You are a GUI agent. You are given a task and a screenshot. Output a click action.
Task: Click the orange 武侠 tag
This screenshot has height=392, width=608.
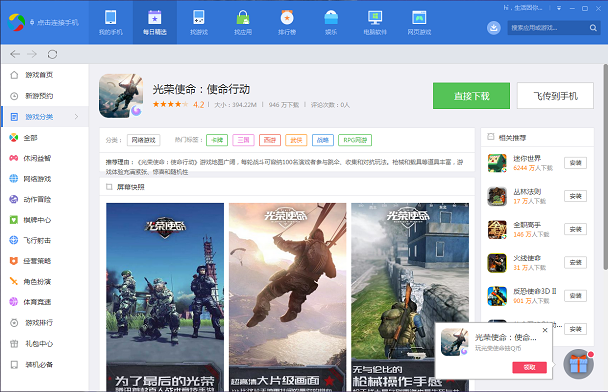point(296,140)
